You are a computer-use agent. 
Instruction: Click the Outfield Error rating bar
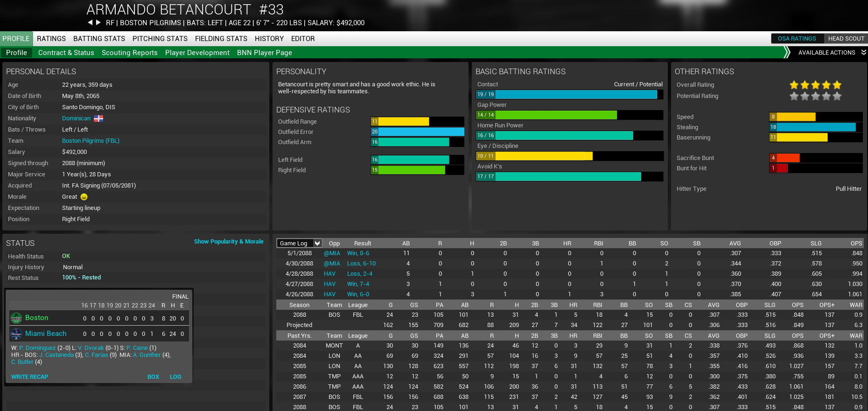coord(417,132)
